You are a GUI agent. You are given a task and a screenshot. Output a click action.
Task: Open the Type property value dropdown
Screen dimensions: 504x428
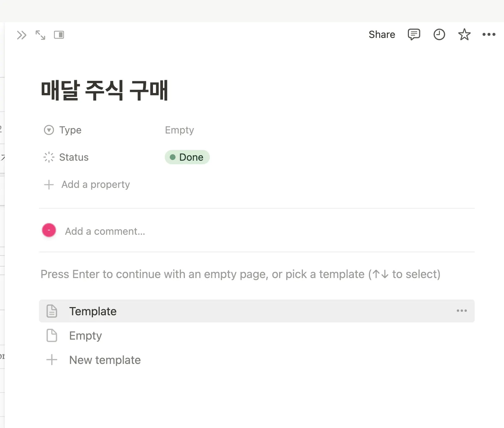pos(179,130)
